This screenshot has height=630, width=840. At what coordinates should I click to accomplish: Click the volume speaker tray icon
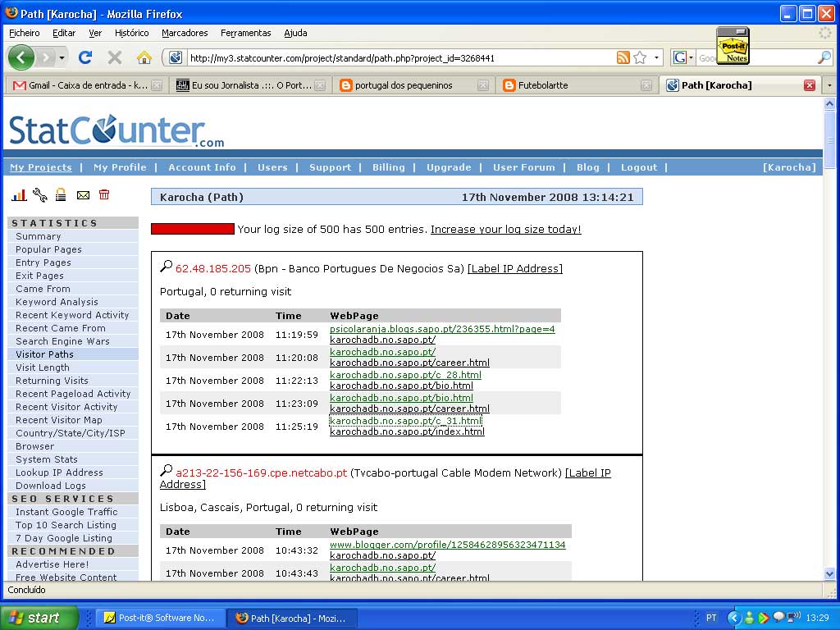[794, 617]
